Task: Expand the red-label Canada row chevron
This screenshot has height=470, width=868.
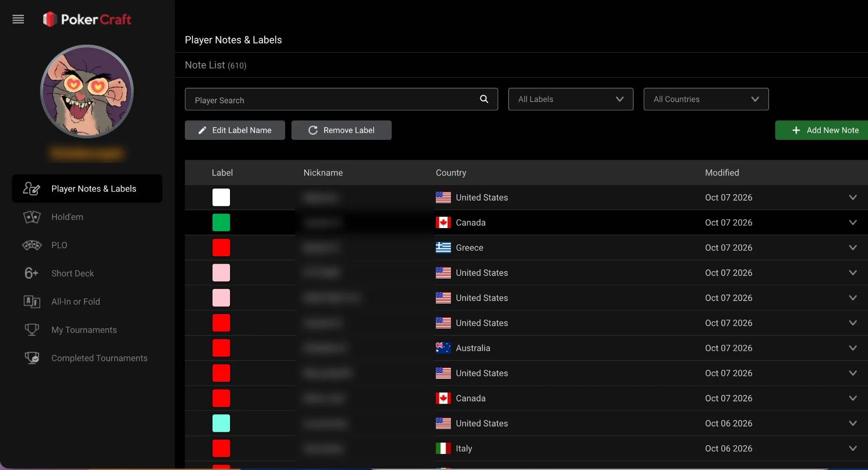Action: point(852,398)
